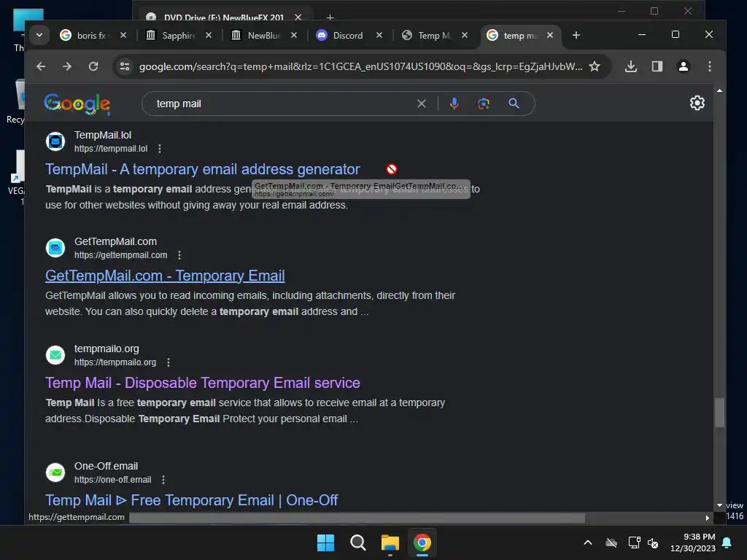Screen dimensions: 747x560
Task: Click the scrollbar up arrow
Action: [719, 90]
